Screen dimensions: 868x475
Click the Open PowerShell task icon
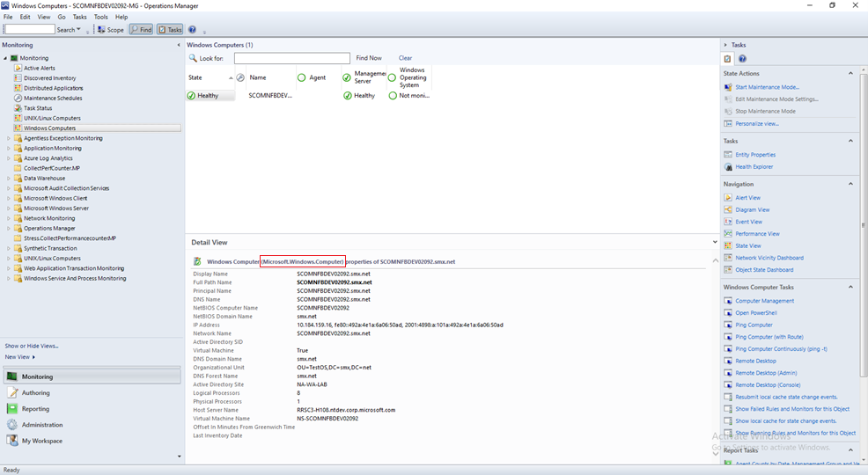pos(728,313)
